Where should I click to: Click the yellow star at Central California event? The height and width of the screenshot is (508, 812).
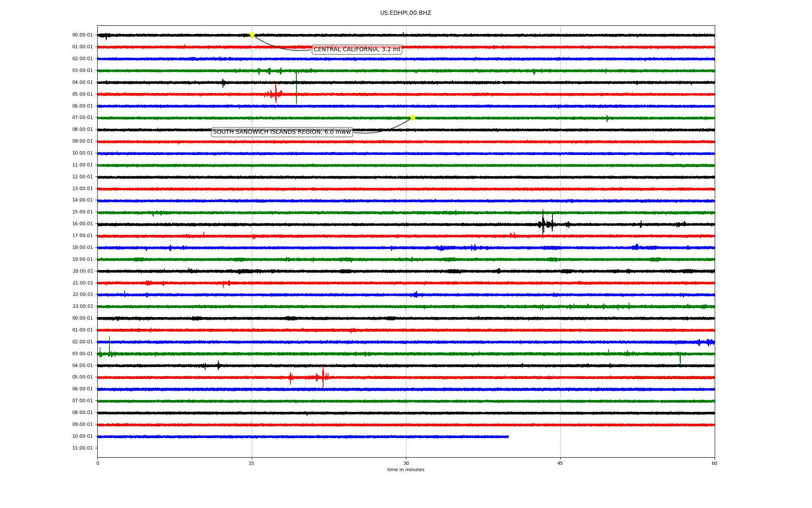(252, 35)
